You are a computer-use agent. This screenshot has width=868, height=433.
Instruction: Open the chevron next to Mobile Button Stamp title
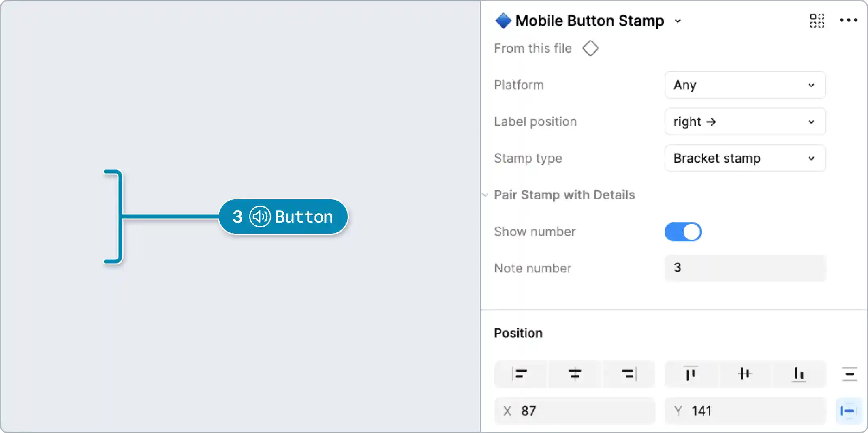tap(678, 21)
